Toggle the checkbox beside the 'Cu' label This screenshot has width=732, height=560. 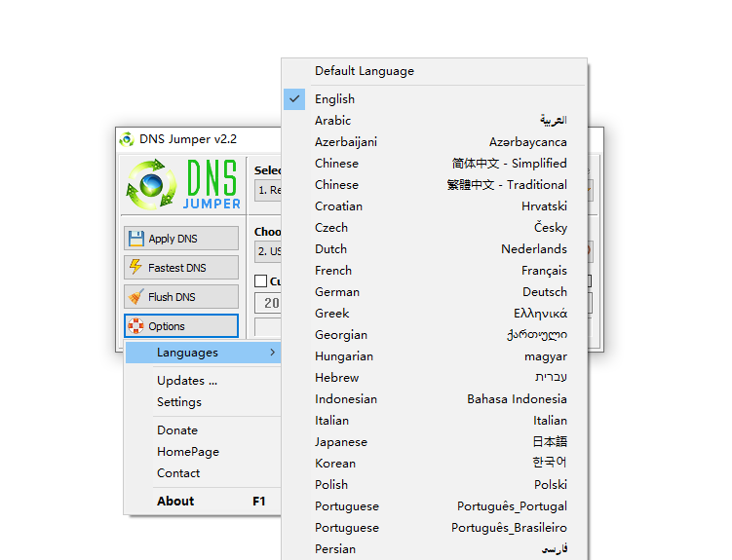pyautogui.click(x=260, y=281)
